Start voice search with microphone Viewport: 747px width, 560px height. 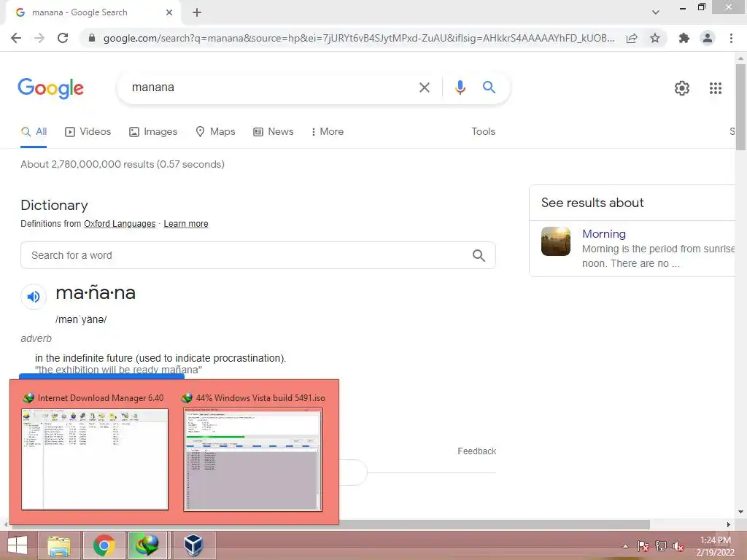460,87
